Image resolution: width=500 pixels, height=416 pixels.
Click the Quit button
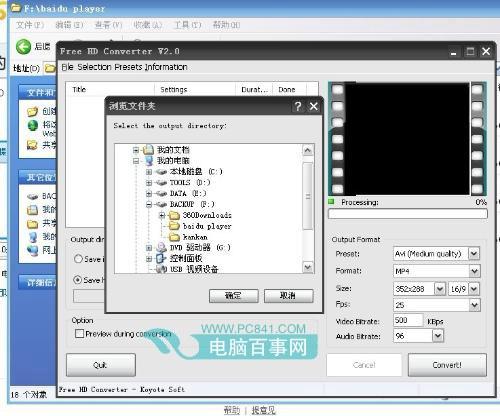click(x=101, y=365)
